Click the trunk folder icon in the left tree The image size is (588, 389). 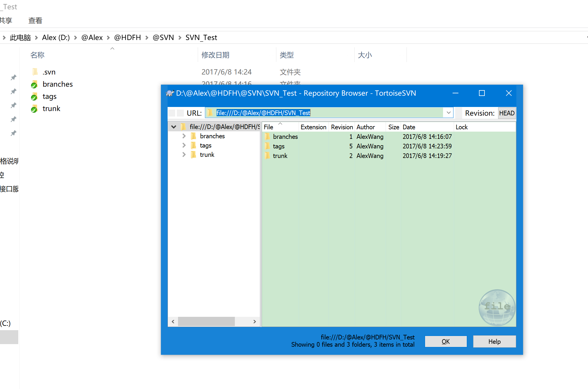point(193,154)
